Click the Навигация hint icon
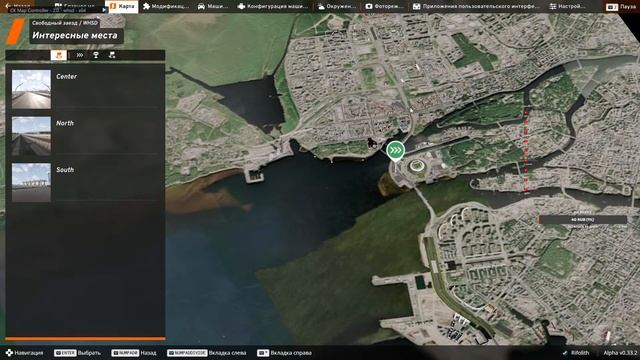Screen dimensions: 640x360 point(9,353)
